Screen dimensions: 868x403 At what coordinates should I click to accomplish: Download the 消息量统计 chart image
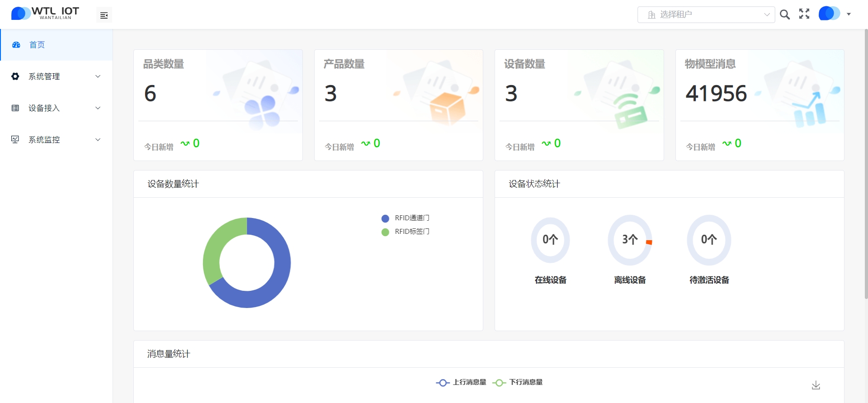[816, 385]
